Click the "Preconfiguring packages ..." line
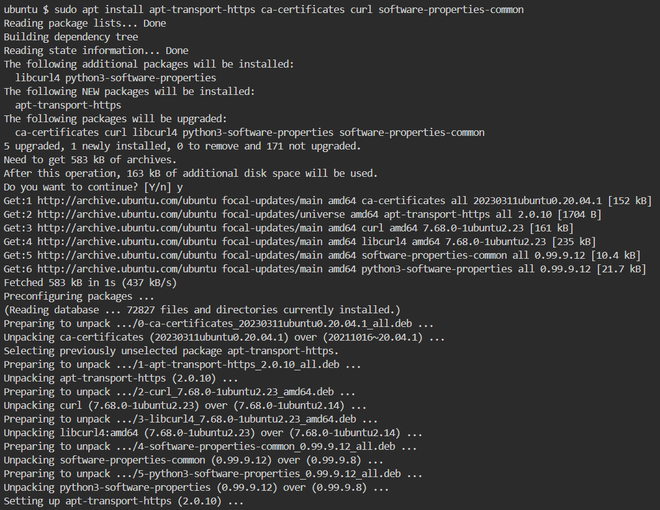660x510 pixels. (x=79, y=297)
